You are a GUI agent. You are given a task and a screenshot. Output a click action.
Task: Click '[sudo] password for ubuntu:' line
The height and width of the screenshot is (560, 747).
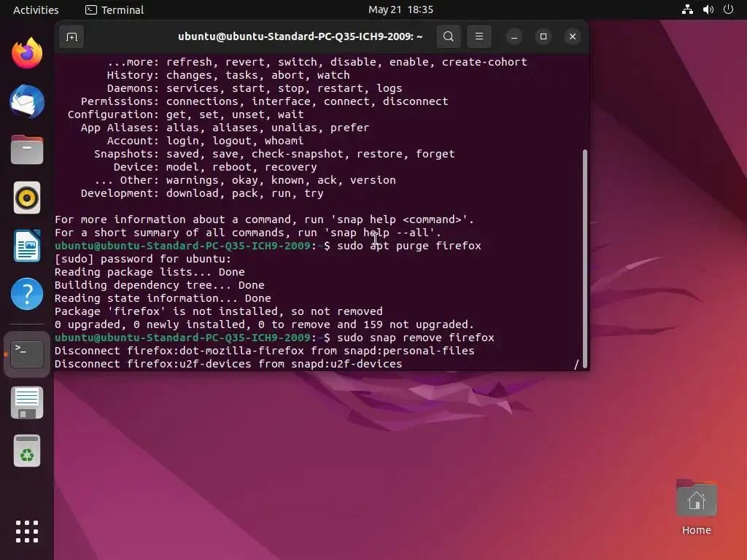(x=142, y=259)
